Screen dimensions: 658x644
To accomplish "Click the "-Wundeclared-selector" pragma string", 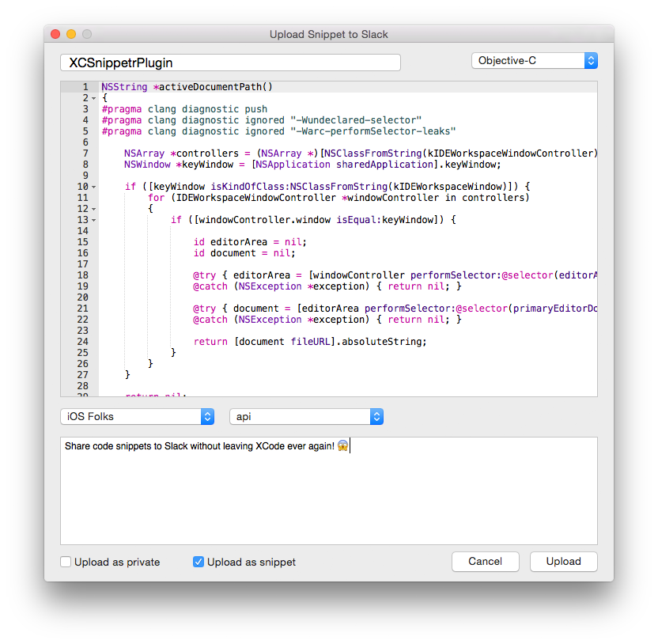I will pyautogui.click(x=356, y=120).
